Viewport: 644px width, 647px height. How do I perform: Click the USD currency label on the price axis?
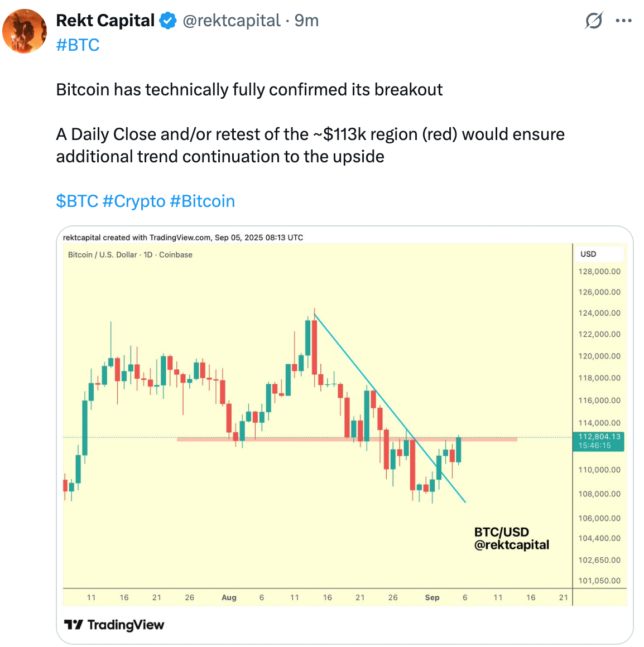pyautogui.click(x=588, y=254)
